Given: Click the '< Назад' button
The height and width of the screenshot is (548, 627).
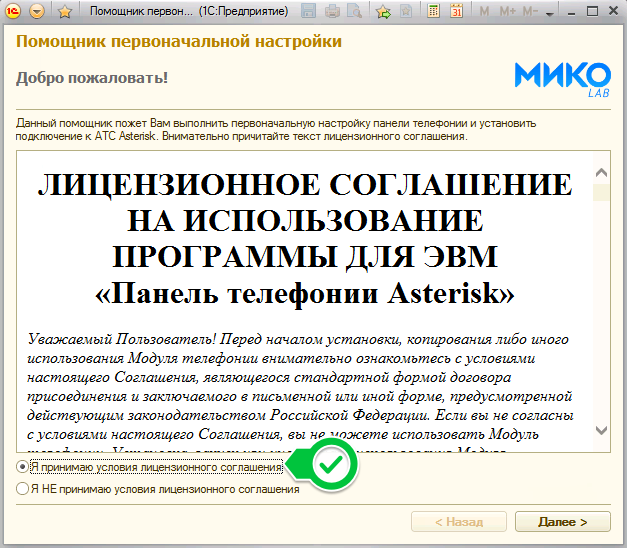Looking at the screenshot, I should tap(459, 522).
